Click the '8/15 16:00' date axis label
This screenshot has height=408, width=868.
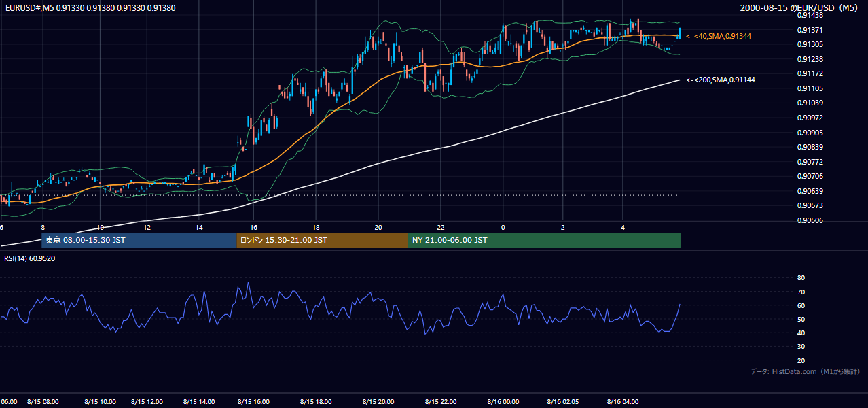click(x=253, y=402)
